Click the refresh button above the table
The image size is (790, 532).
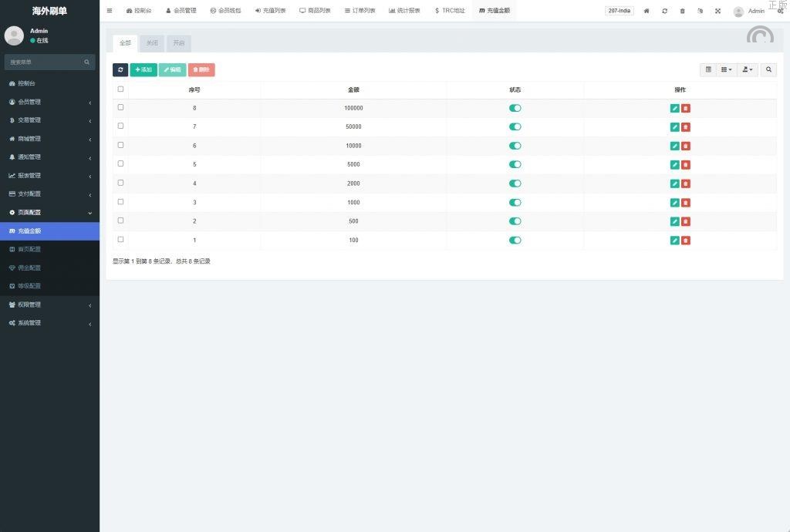click(x=120, y=70)
